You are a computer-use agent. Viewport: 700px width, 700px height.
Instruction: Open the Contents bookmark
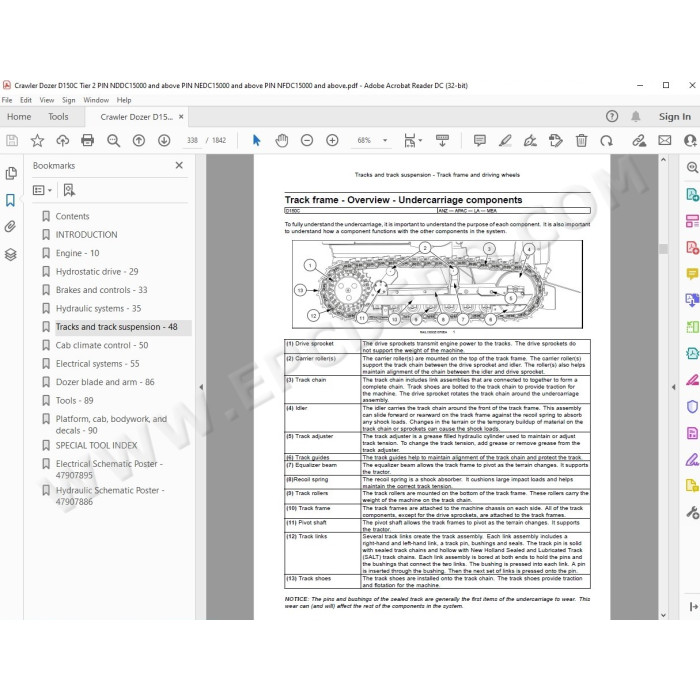click(x=72, y=216)
